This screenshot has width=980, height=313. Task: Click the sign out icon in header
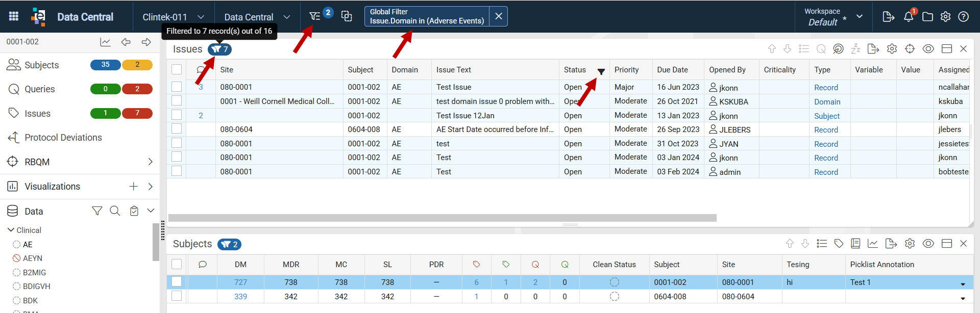pyautogui.click(x=888, y=17)
